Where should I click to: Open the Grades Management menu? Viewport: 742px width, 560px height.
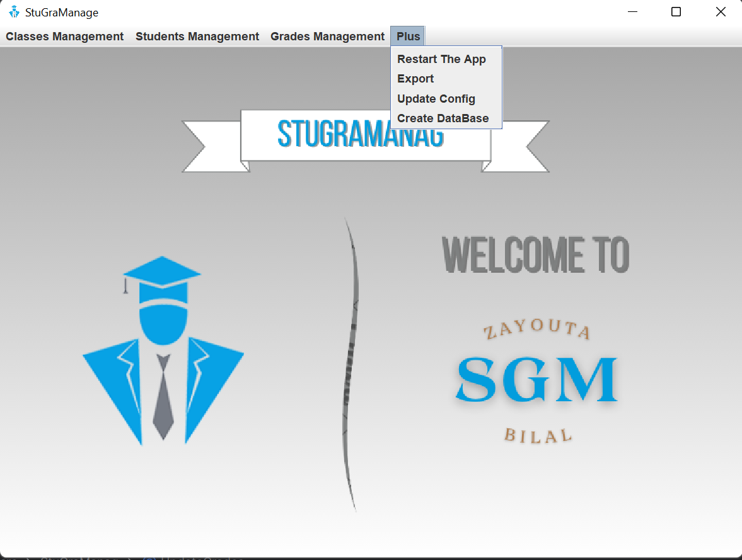point(327,37)
